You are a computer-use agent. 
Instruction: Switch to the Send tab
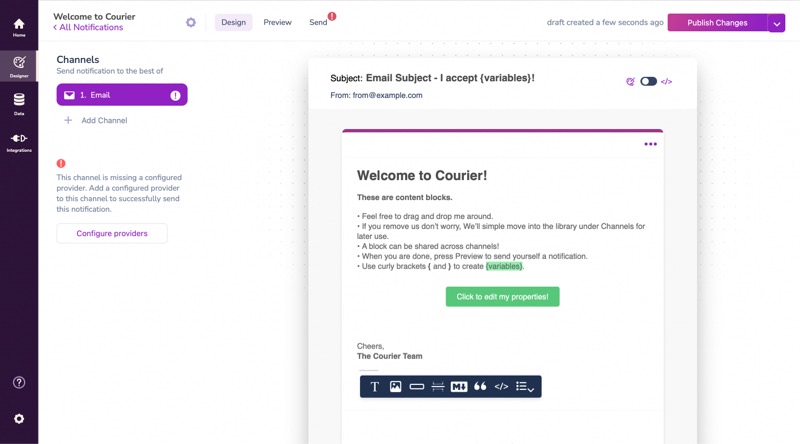coord(318,22)
